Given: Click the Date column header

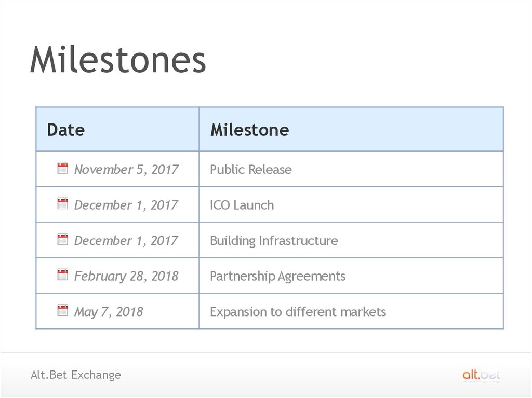Looking at the screenshot, I should coord(66,130).
